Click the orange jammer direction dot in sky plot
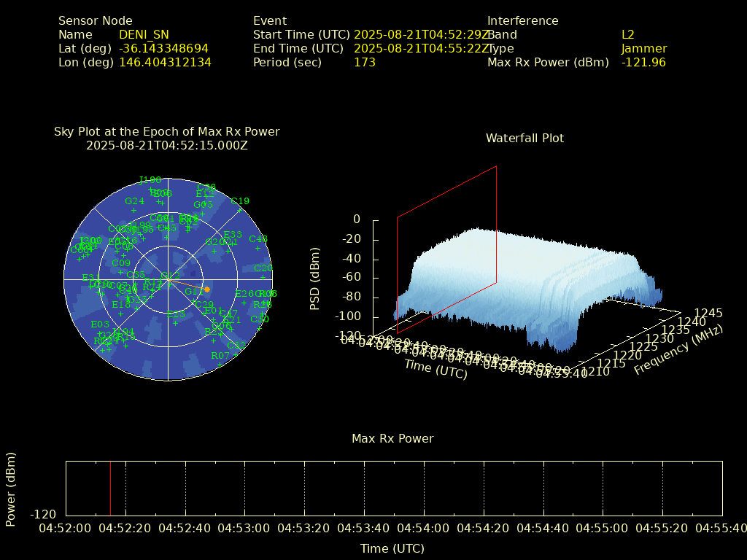The image size is (747, 560). [207, 289]
